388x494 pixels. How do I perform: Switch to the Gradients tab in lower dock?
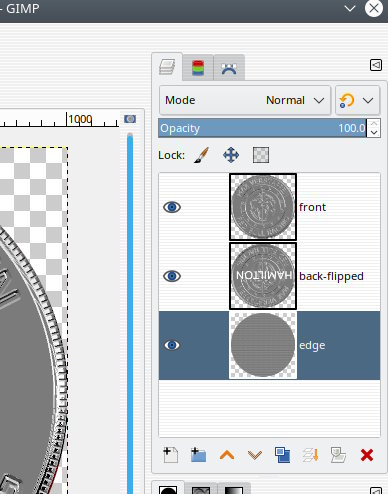(x=234, y=490)
